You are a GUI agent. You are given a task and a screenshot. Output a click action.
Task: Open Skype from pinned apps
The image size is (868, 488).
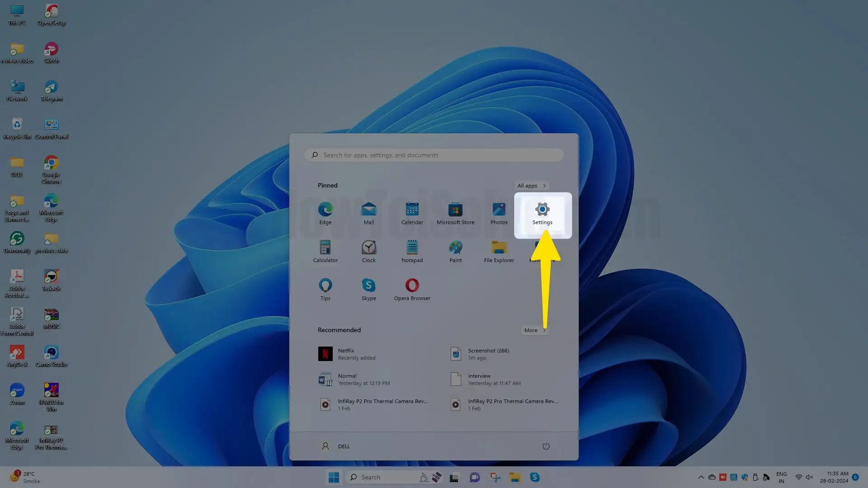[368, 289]
